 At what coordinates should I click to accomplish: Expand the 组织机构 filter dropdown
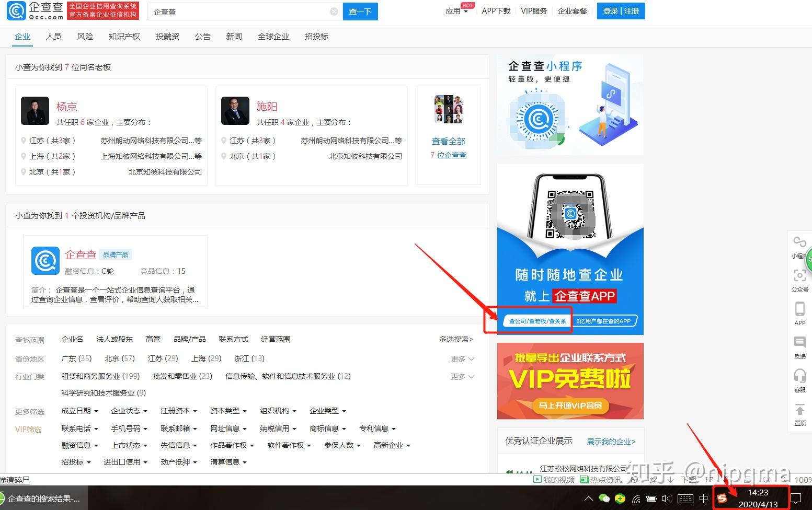278,411
